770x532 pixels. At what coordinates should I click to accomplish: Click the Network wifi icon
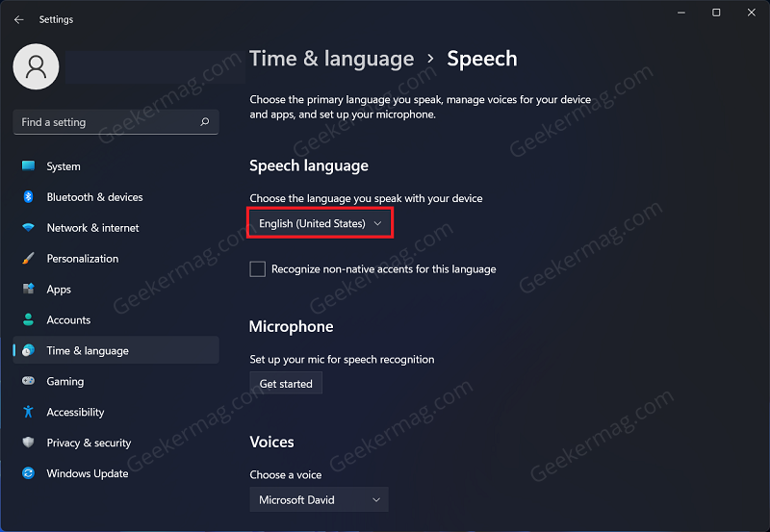pos(29,228)
